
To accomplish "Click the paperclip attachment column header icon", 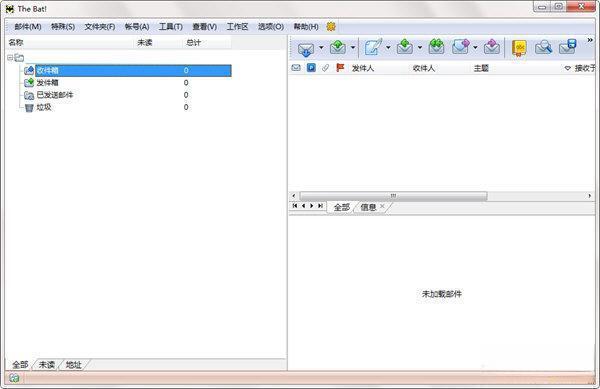I will pyautogui.click(x=325, y=68).
